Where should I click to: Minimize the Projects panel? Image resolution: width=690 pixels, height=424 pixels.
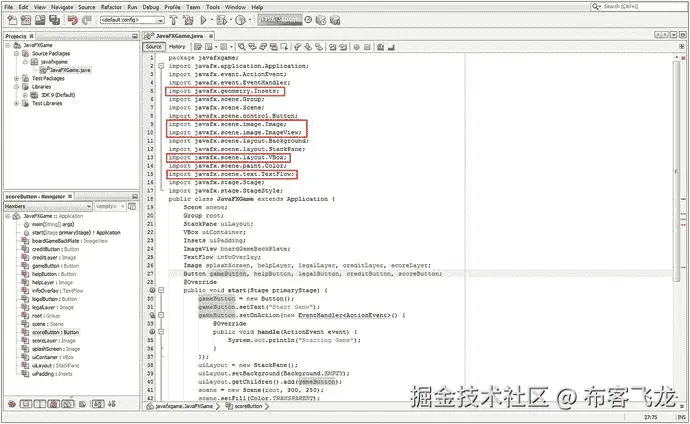[x=135, y=36]
